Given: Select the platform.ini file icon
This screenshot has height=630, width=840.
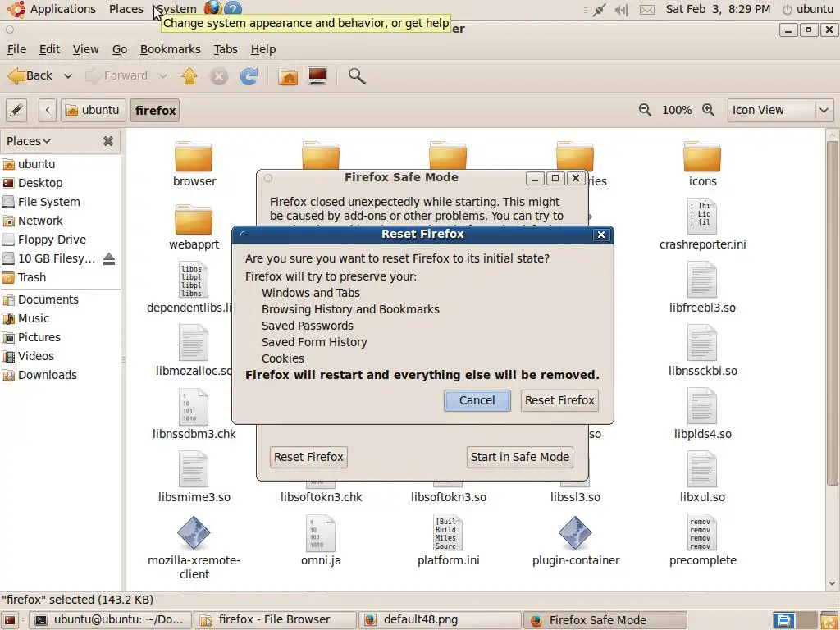Looking at the screenshot, I should tap(448, 532).
